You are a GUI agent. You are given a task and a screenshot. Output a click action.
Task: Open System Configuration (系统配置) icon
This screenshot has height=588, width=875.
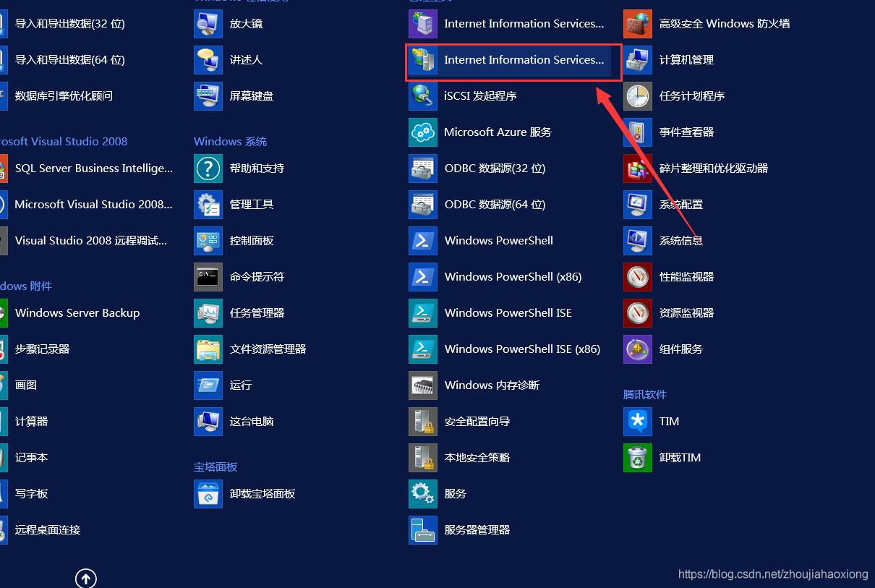click(x=638, y=205)
